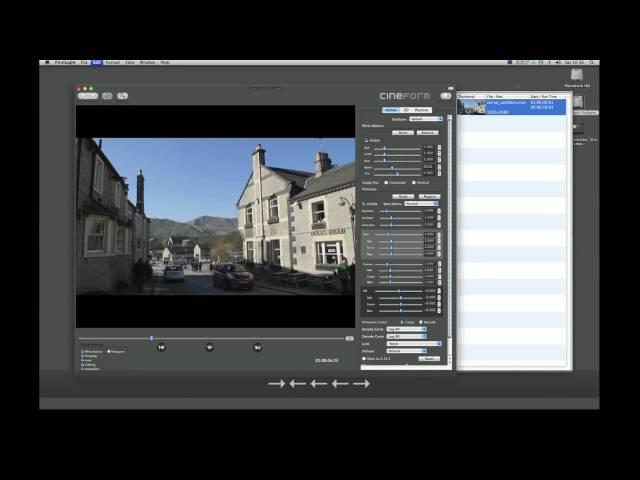Viewport: 640px width, 480px height.
Task: Click the first White Balance reset button
Action: coord(403,133)
